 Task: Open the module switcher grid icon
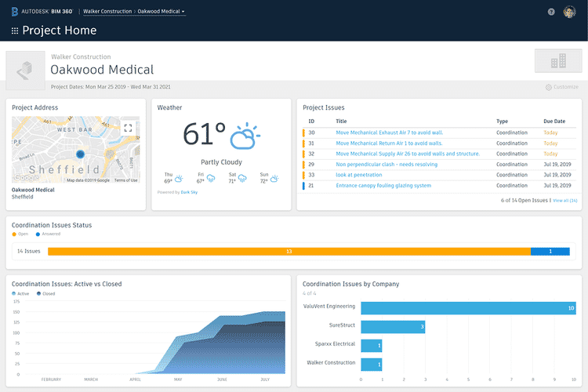click(x=14, y=31)
